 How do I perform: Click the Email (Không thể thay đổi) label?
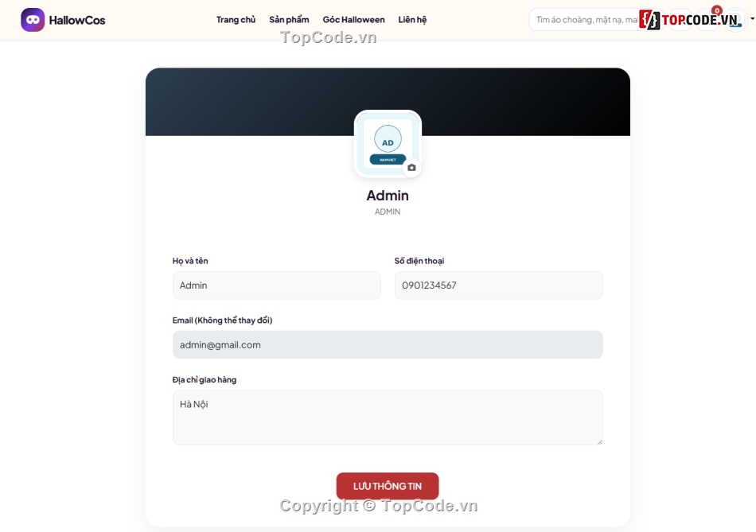pyautogui.click(x=222, y=320)
